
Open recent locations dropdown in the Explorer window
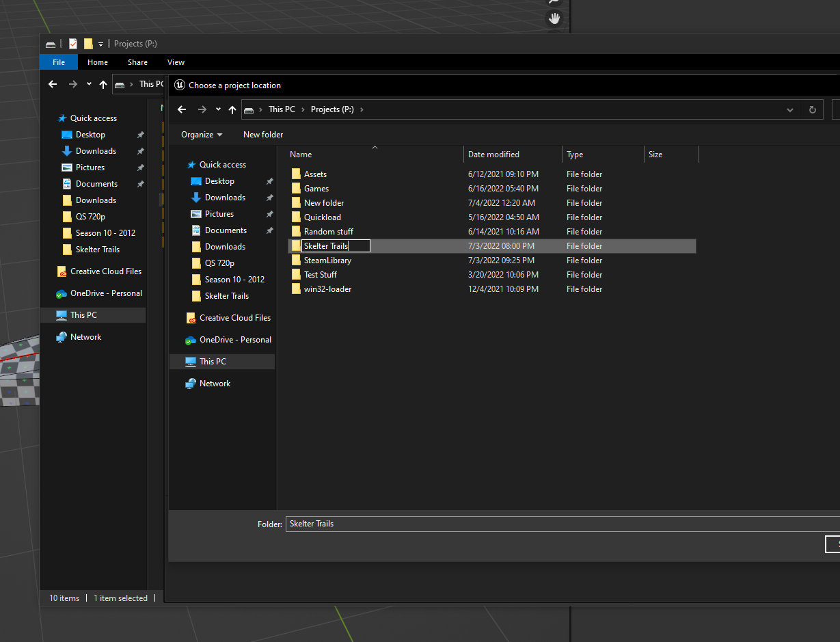click(x=89, y=85)
